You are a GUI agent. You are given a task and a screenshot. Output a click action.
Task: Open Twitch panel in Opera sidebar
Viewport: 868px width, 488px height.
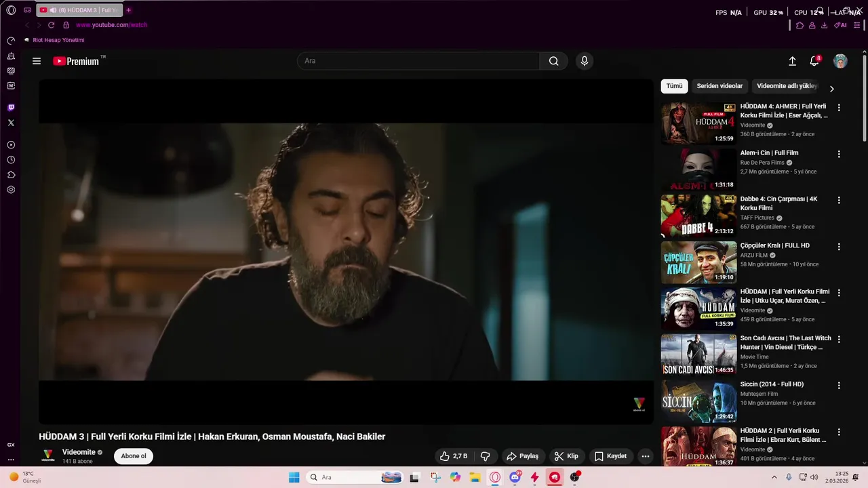[x=11, y=108]
